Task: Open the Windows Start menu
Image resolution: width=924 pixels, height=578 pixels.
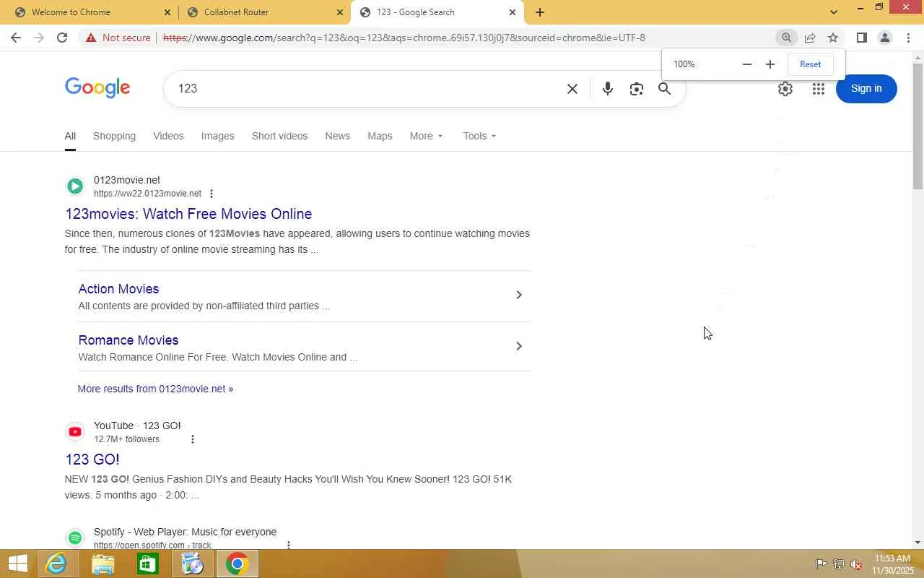Action: click(x=17, y=564)
